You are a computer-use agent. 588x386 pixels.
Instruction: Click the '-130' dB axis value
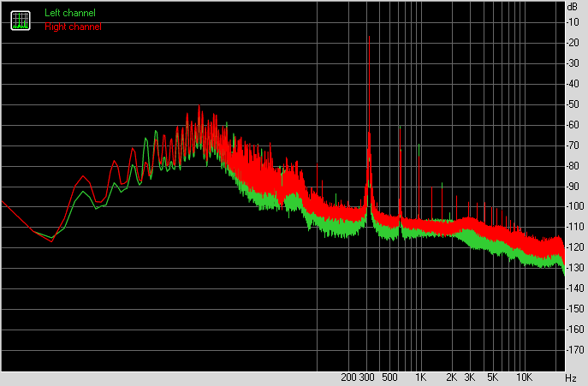575,268
